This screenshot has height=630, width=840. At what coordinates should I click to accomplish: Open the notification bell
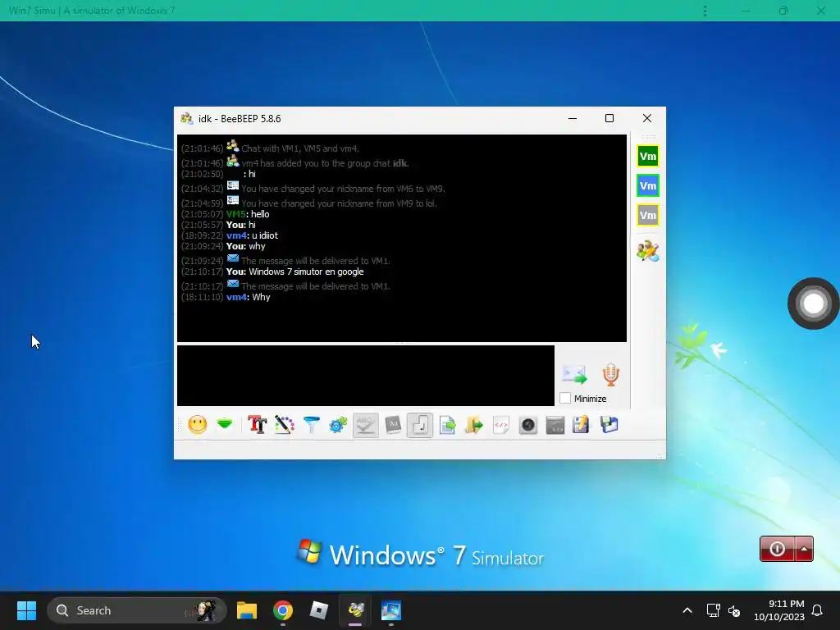click(818, 610)
